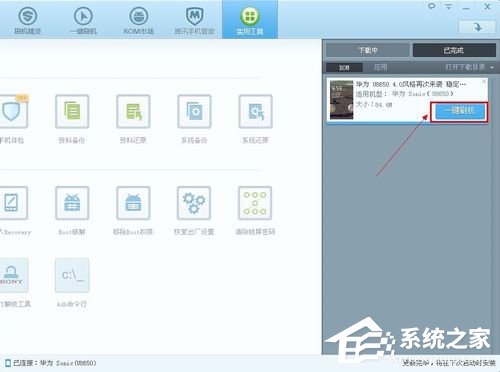The height and width of the screenshot is (372, 500).
Task: Open the 腾讯手机管家 tab
Action: [194, 21]
